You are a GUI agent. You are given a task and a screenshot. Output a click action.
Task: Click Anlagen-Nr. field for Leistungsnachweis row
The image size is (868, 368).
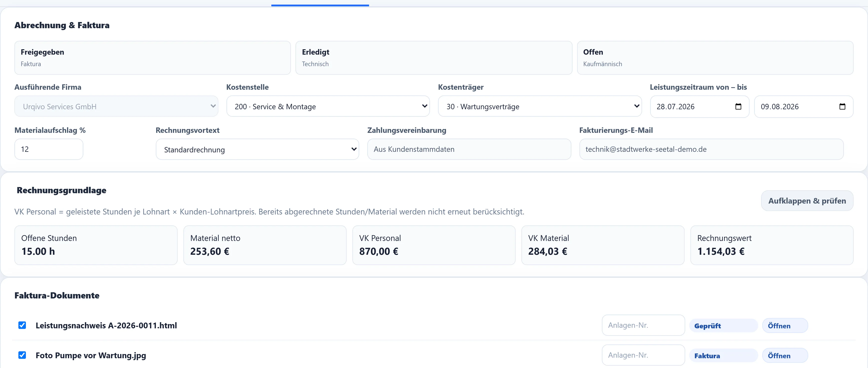tap(643, 325)
